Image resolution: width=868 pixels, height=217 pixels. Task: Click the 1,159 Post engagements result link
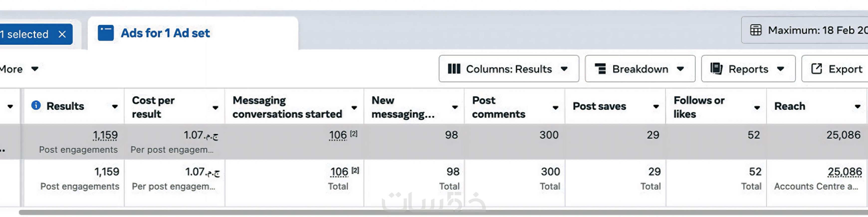tap(105, 135)
